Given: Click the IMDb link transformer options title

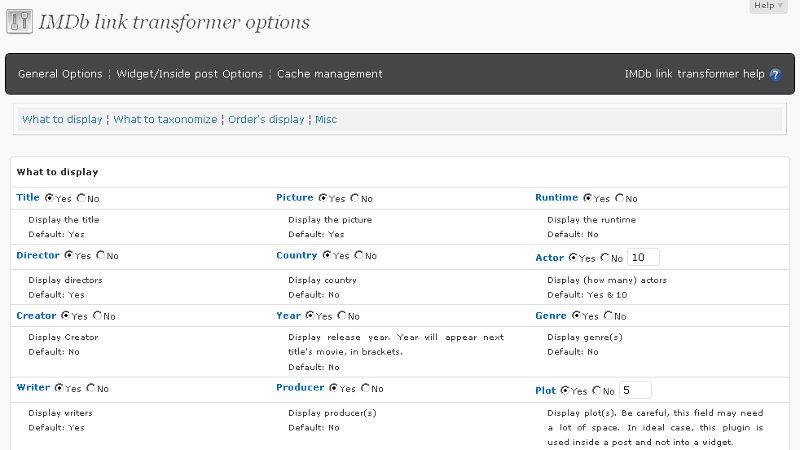Looking at the screenshot, I should (x=174, y=22).
